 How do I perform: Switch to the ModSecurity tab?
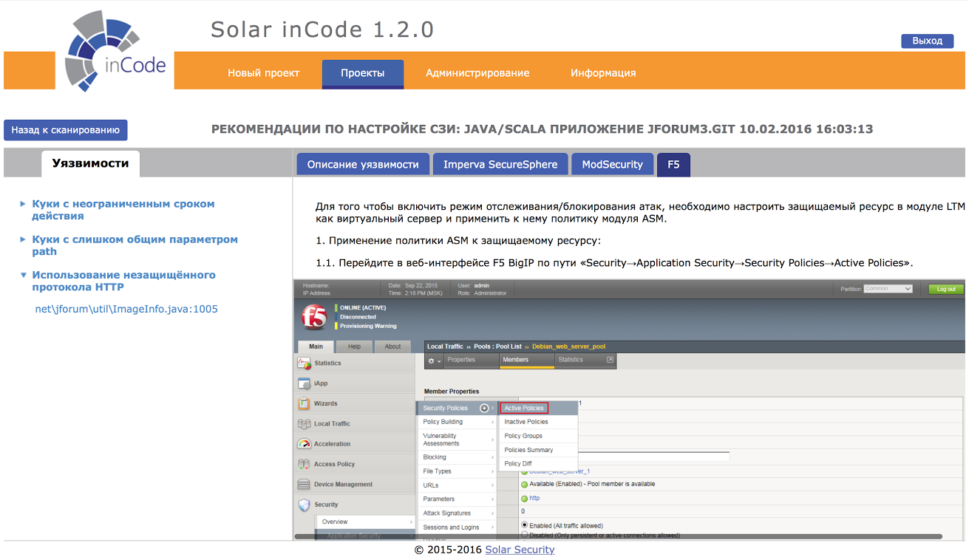point(613,165)
